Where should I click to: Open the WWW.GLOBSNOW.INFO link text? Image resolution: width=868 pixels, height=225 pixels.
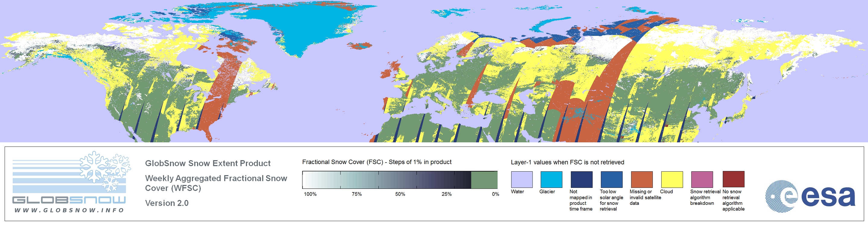pos(69,210)
